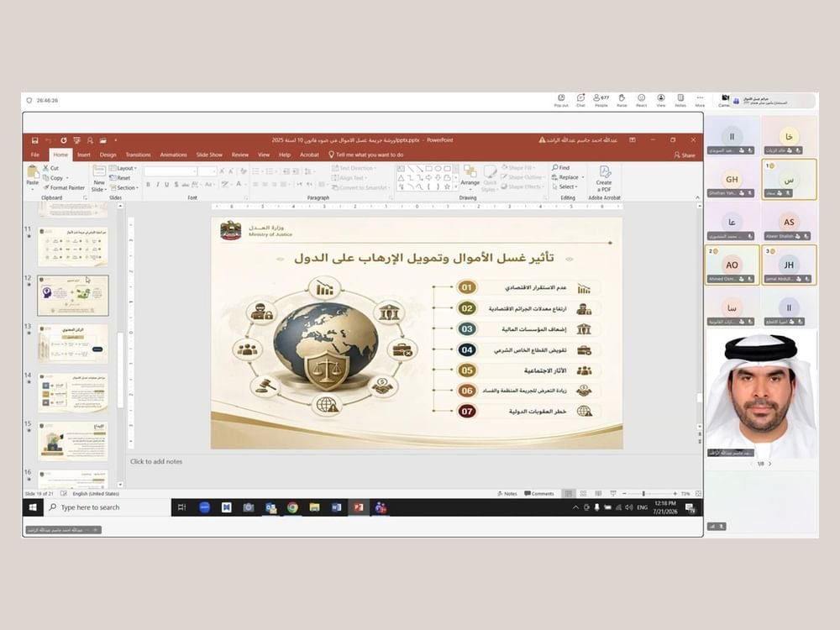This screenshot has height=630, width=840.
Task: Switch to the Insert tab
Action: pyautogui.click(x=84, y=155)
